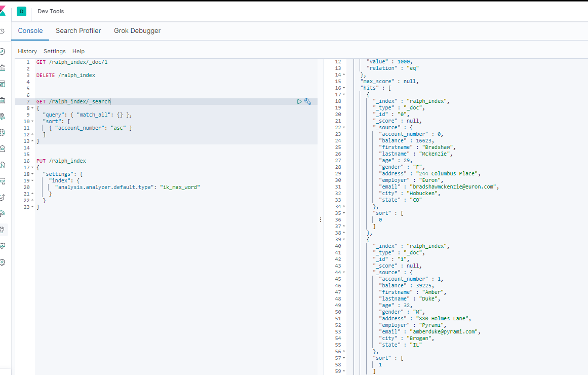Show request History
The height and width of the screenshot is (375, 588).
pyautogui.click(x=27, y=51)
